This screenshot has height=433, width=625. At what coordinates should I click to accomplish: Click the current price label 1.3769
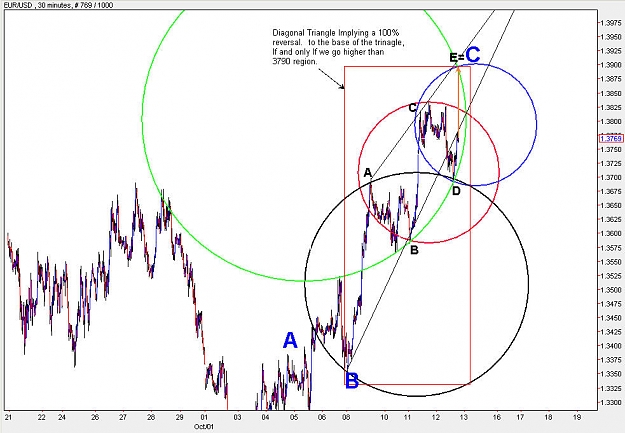pyautogui.click(x=611, y=138)
